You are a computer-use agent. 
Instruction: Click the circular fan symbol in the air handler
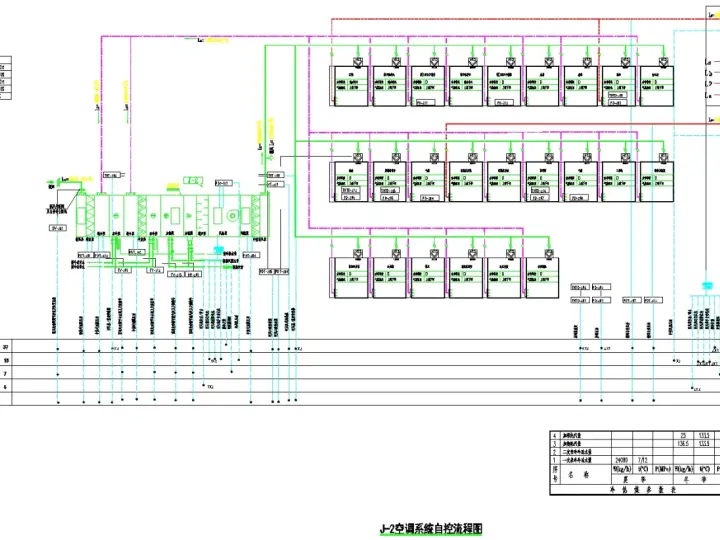pyautogui.click(x=233, y=215)
